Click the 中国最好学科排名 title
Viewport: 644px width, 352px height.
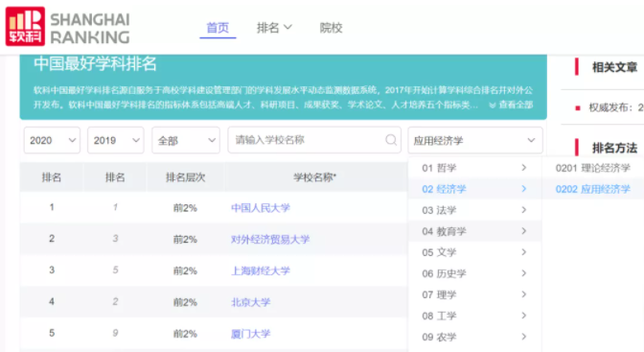coord(95,63)
